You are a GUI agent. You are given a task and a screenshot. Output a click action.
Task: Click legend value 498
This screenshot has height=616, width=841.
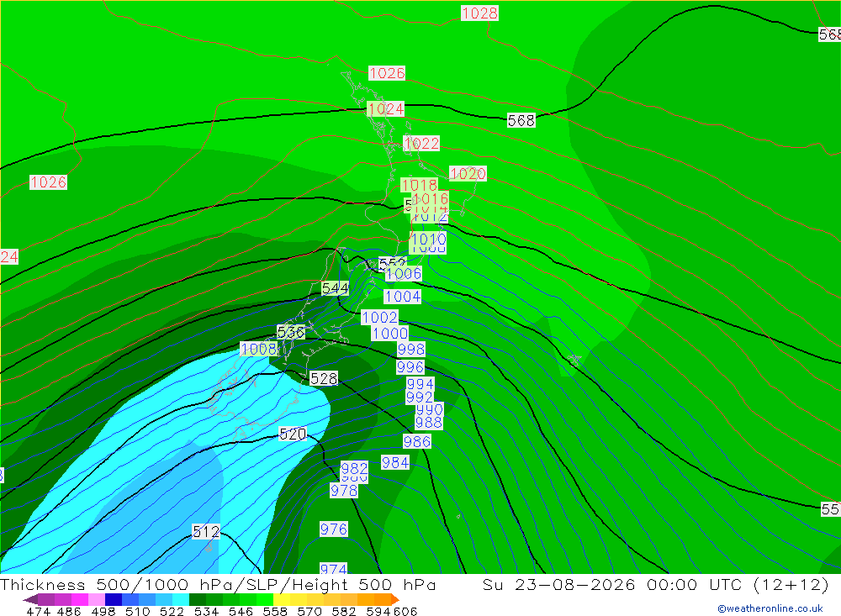click(x=103, y=611)
